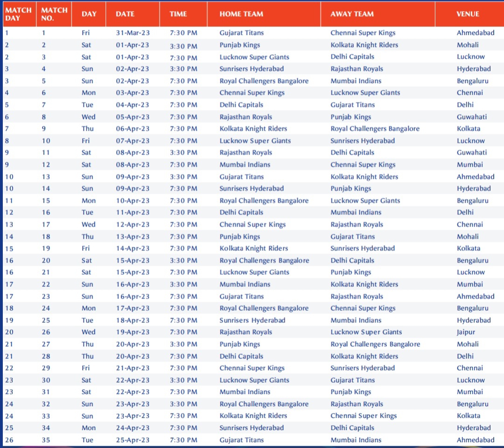The height and width of the screenshot is (448, 504).
Task: Click Kolkata Knight Riders in match 28 row
Action: (x=364, y=356)
